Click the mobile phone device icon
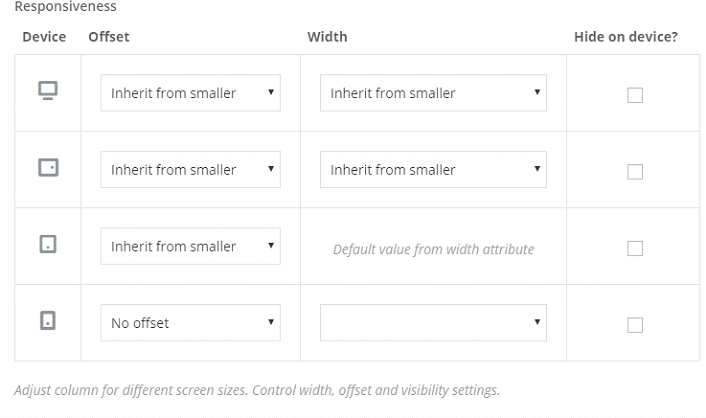Screen dimensions: 706x418 coord(47,322)
